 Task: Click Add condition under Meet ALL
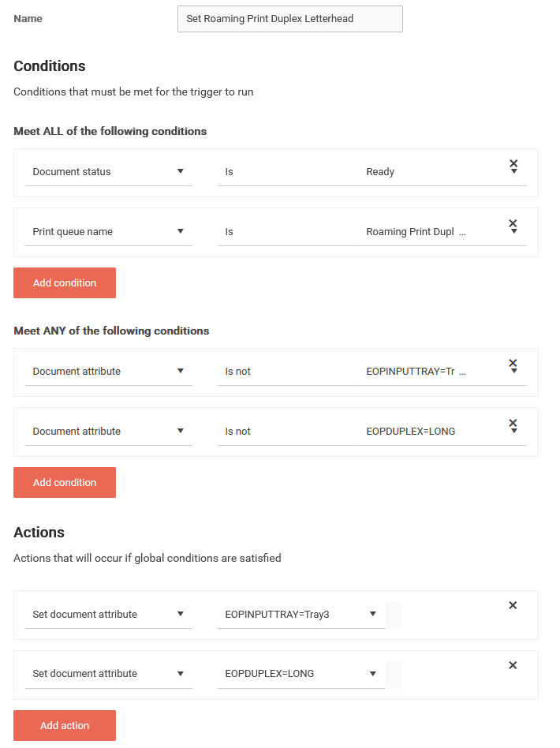(65, 283)
